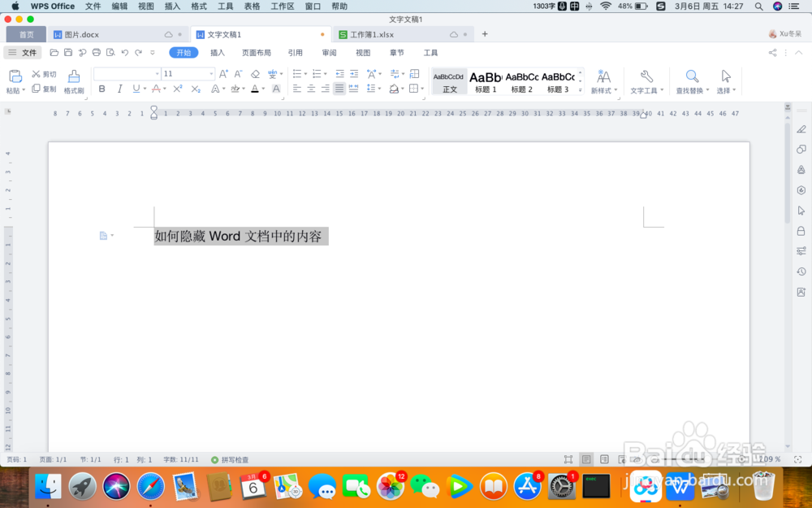Toggle character shading button
This screenshot has width=812, height=508.
(x=276, y=89)
